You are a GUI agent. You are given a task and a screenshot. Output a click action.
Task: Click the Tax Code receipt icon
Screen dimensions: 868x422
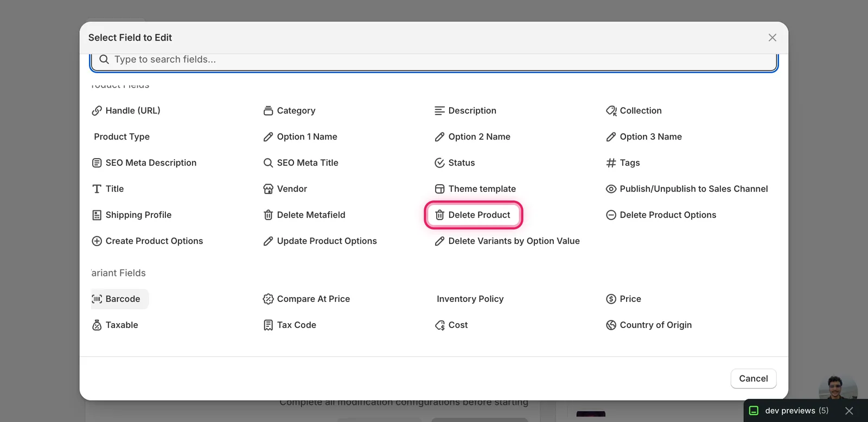click(x=268, y=325)
